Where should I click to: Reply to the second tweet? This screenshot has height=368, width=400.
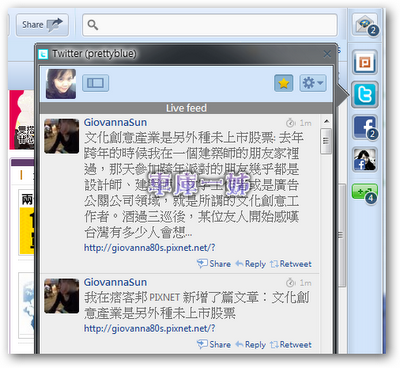(250, 344)
